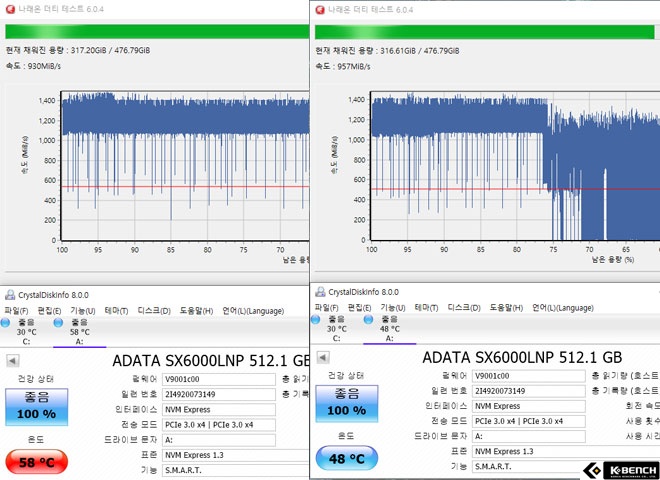
Task: Click the NVM Express interface field in the 48 °C window
Action: [x=529, y=406]
